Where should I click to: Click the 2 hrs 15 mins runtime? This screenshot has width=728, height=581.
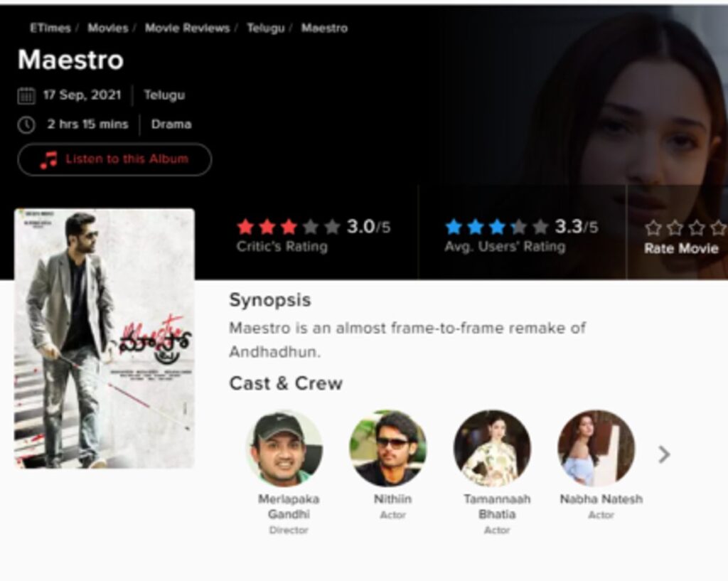point(87,124)
